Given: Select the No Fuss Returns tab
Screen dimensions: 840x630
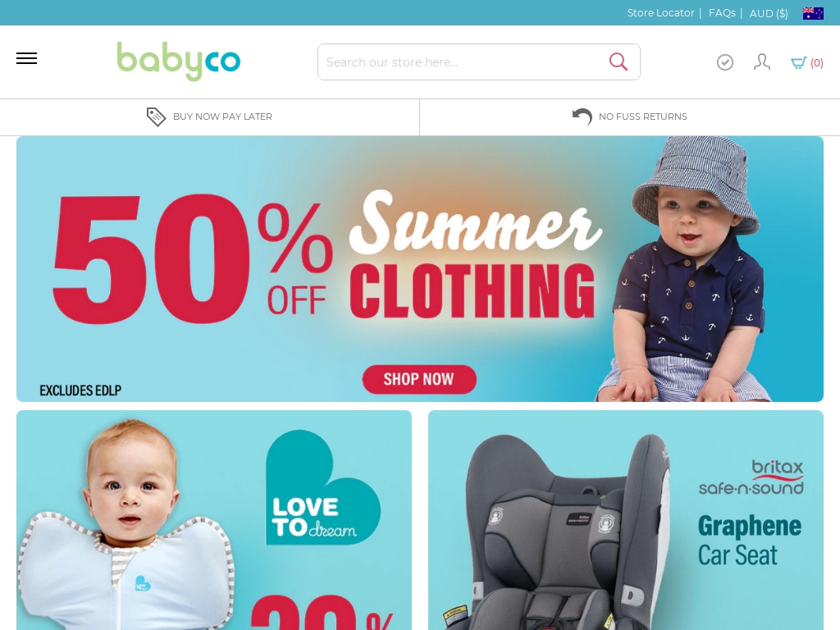Looking at the screenshot, I should [x=629, y=116].
